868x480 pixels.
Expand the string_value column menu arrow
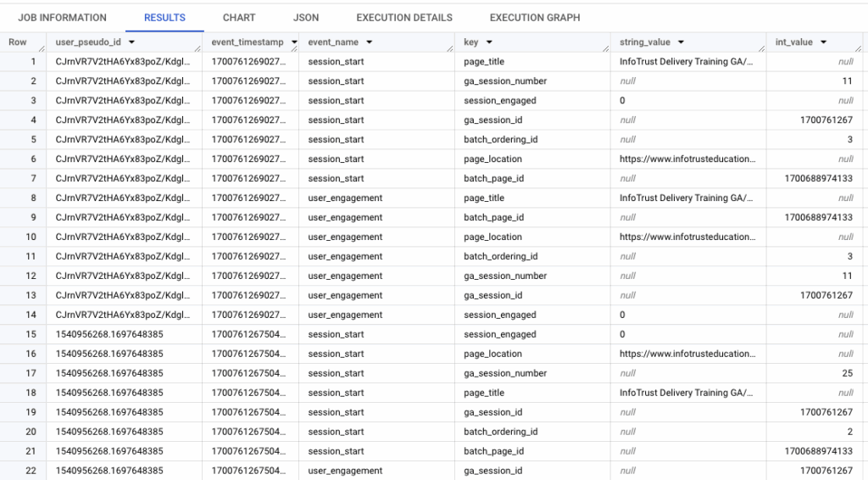[681, 42]
